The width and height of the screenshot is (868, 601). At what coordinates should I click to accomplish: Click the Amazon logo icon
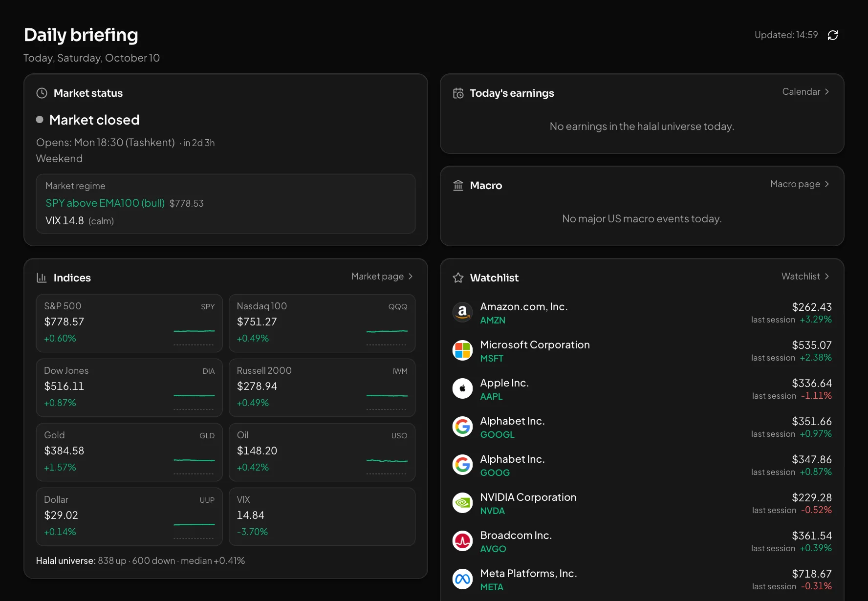[x=462, y=312]
